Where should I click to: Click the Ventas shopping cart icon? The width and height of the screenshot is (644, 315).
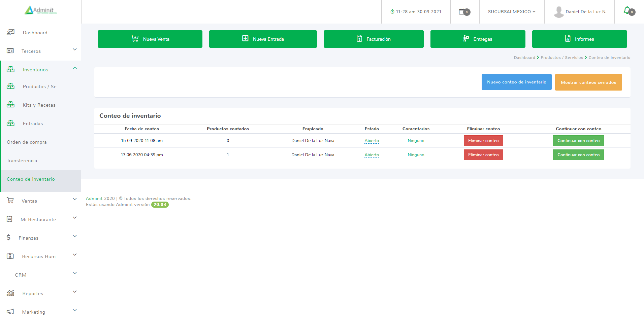tap(10, 201)
